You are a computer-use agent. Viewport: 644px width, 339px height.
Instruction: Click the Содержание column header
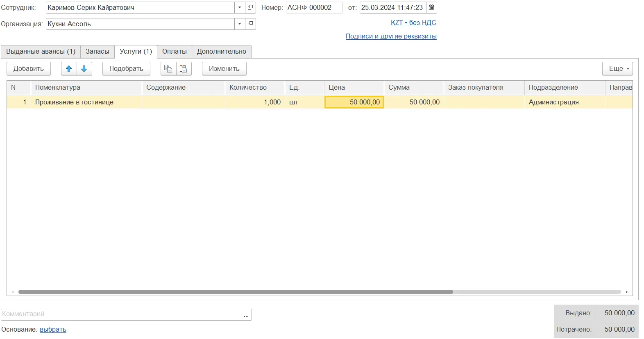[184, 88]
